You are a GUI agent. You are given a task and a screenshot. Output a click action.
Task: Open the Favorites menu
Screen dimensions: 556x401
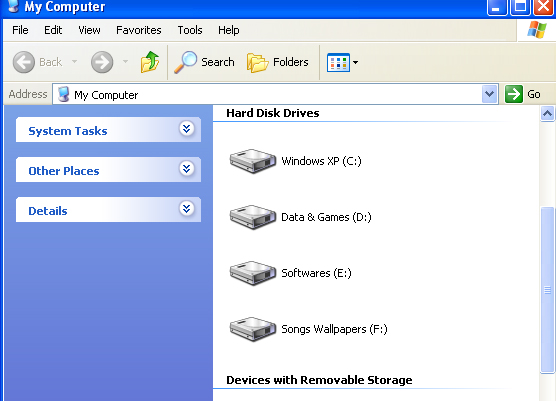click(139, 30)
